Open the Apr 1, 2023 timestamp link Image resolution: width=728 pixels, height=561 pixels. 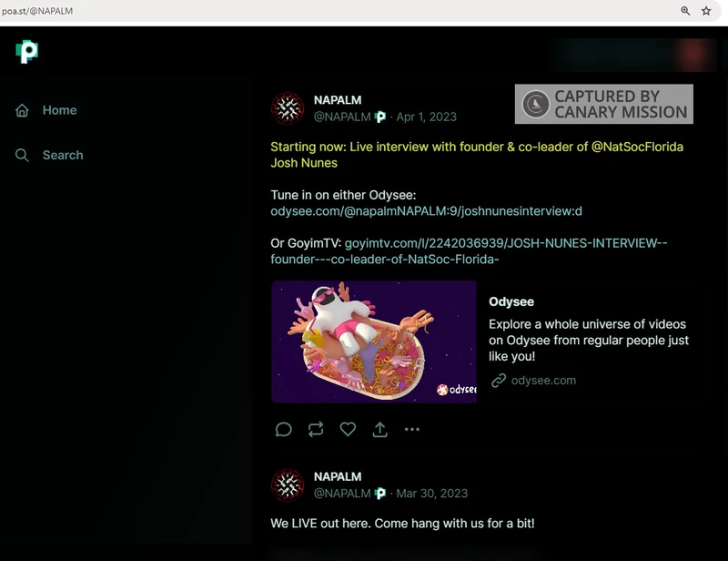[426, 117]
